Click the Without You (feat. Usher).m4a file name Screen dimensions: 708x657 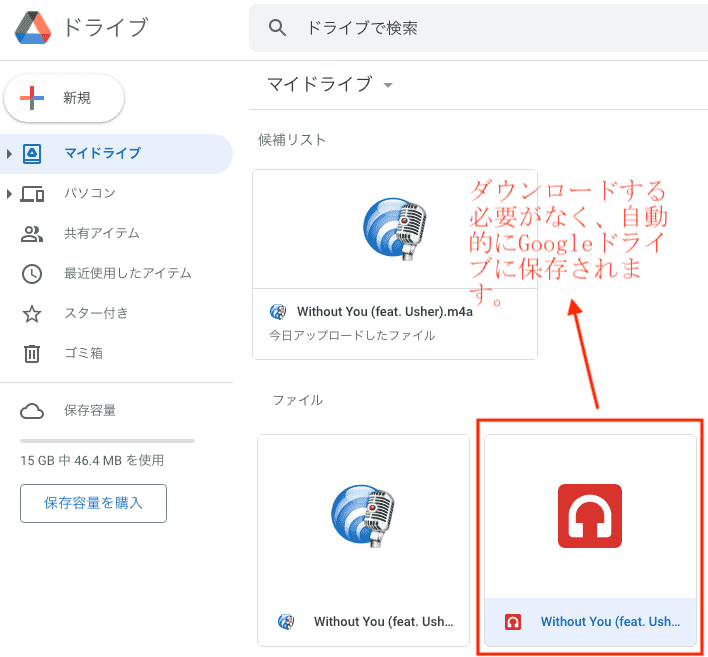[385, 312]
